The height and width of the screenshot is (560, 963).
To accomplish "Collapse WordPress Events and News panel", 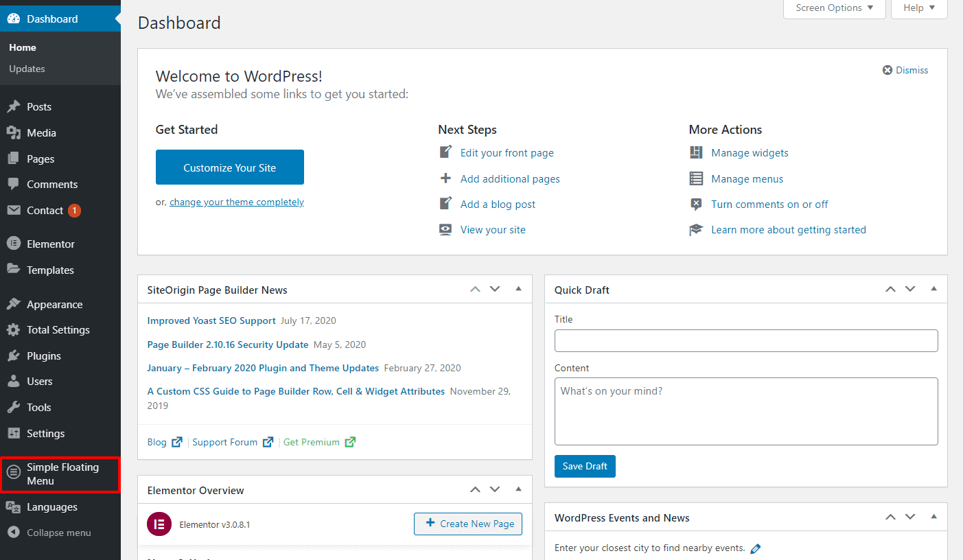I will pyautogui.click(x=933, y=517).
